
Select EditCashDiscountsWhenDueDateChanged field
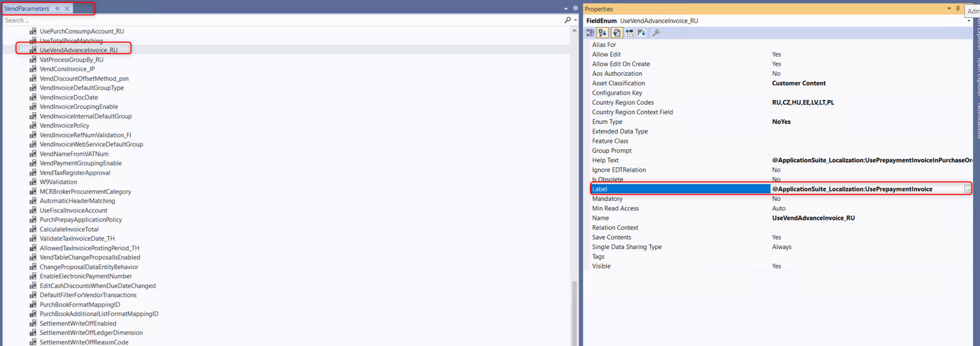click(x=97, y=286)
